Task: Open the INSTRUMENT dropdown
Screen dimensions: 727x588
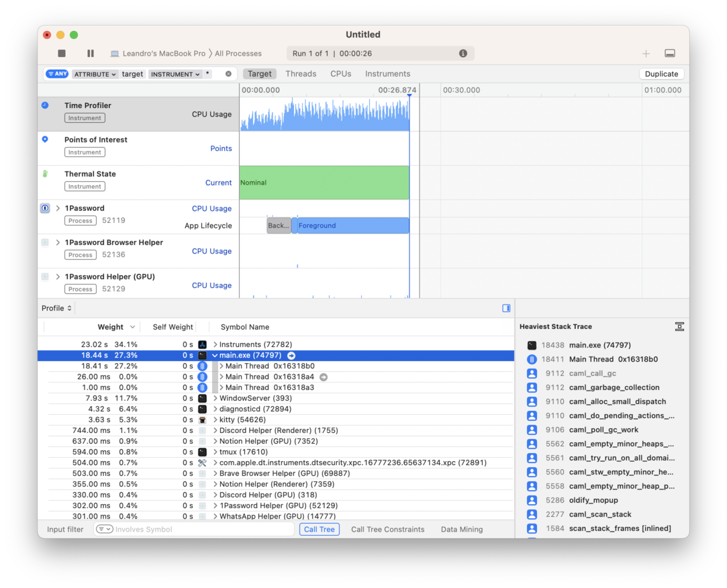Action: point(175,74)
